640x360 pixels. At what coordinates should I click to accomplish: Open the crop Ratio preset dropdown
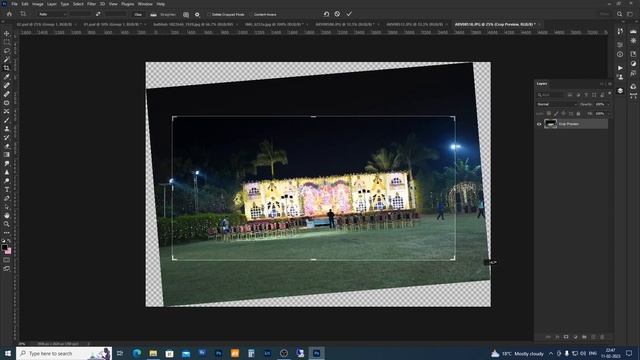pyautogui.click(x=52, y=14)
